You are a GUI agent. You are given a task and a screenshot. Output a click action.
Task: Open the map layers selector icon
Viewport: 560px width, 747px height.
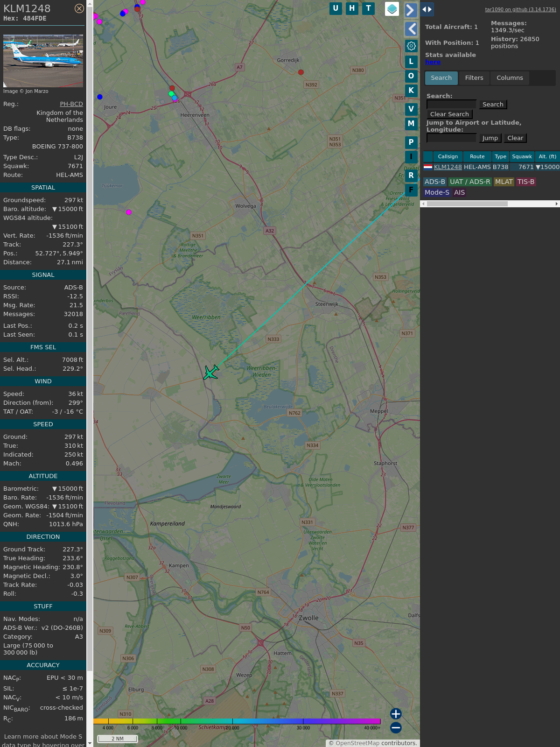click(392, 9)
